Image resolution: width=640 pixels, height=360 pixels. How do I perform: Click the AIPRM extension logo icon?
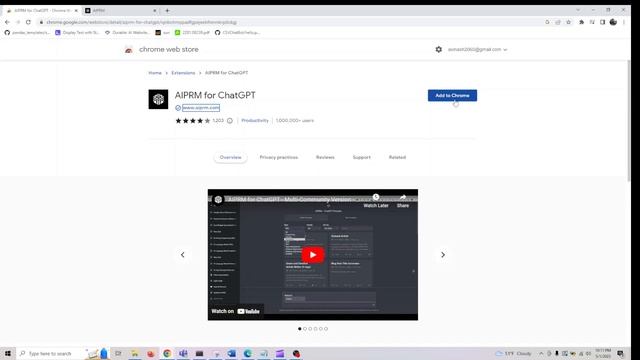(x=158, y=99)
